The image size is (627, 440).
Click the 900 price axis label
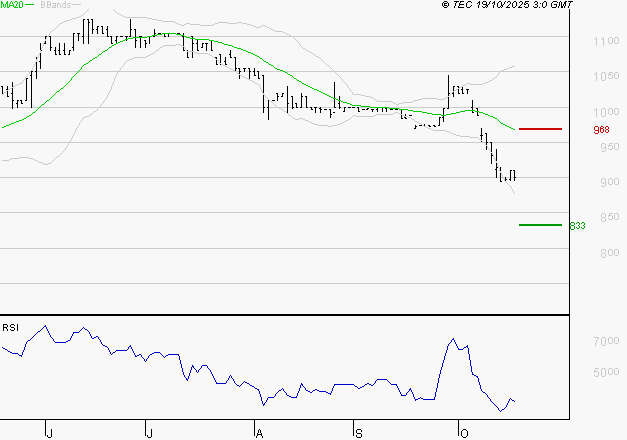point(610,182)
